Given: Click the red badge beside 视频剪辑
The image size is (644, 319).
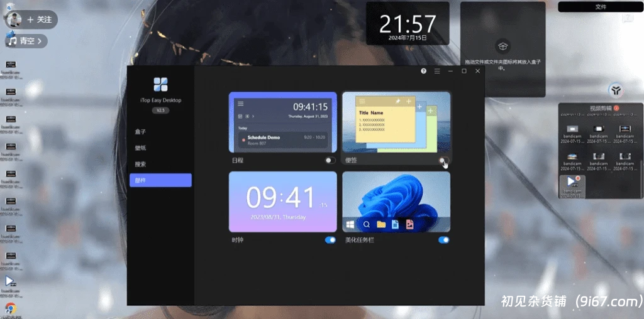Looking at the screenshot, I should [x=616, y=108].
